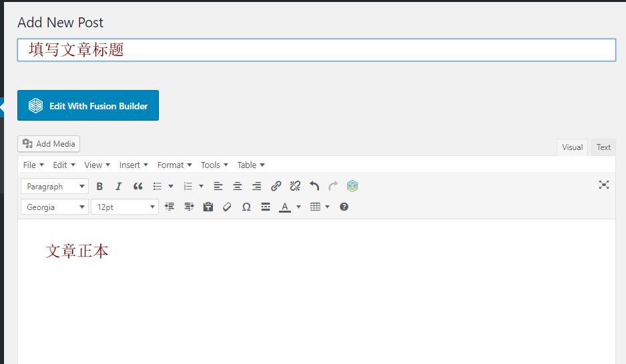The height and width of the screenshot is (364, 626).
Task: Insert a table
Action: pyautogui.click(x=316, y=207)
